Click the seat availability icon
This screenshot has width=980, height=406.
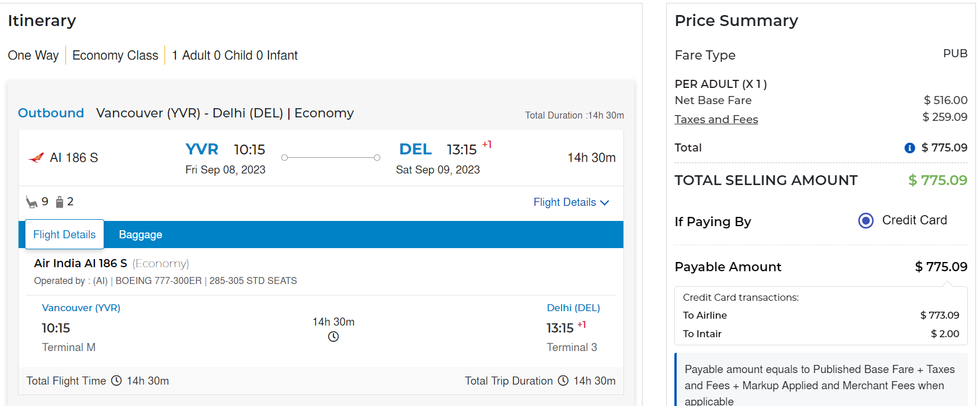pyautogui.click(x=31, y=202)
